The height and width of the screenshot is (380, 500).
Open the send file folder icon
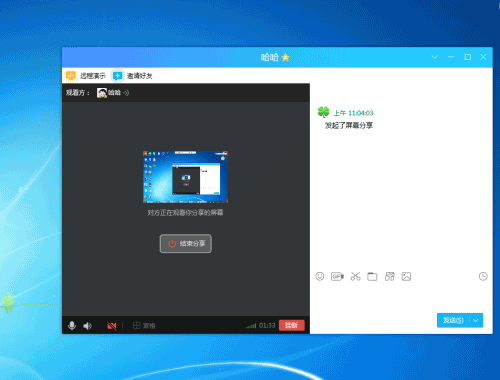pos(372,276)
